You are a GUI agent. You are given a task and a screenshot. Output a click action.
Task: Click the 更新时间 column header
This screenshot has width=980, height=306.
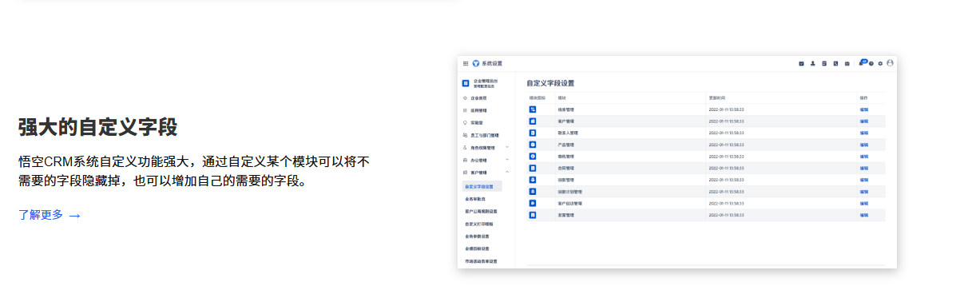716,97
